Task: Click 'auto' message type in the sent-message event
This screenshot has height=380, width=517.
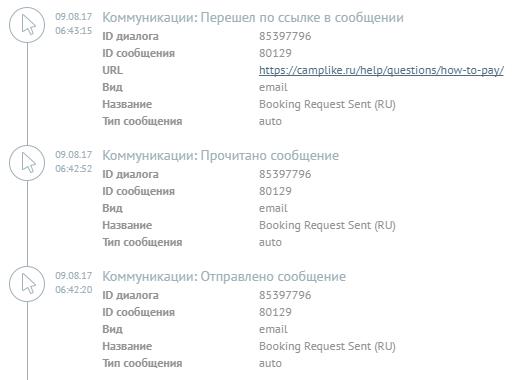Action: (270, 363)
